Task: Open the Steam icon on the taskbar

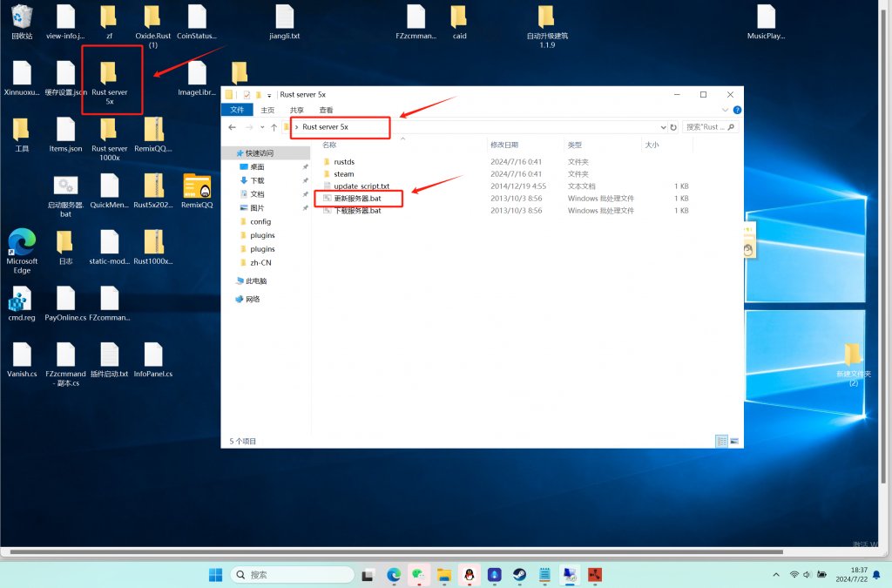Action: (x=519, y=575)
